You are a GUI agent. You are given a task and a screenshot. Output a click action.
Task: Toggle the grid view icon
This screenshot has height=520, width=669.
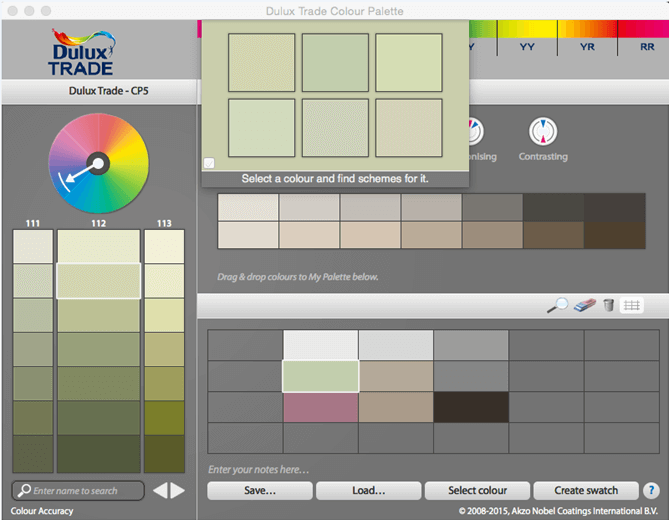[631, 305]
